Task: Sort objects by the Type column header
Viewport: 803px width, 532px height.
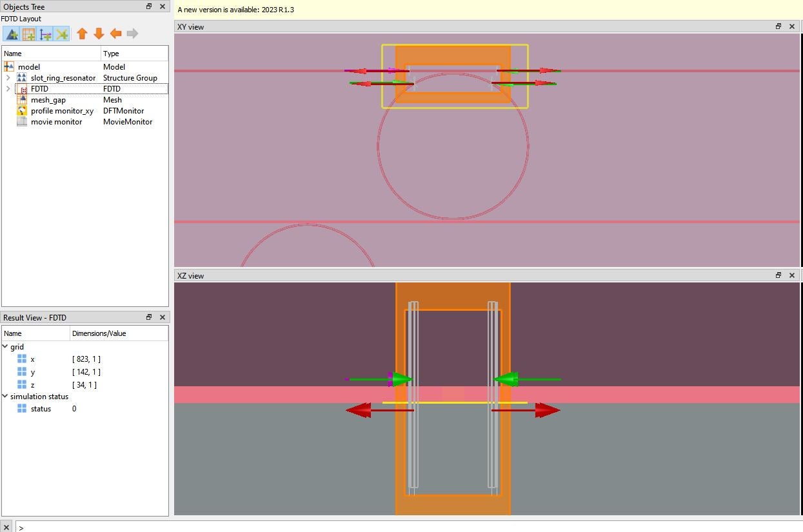Action: point(134,54)
